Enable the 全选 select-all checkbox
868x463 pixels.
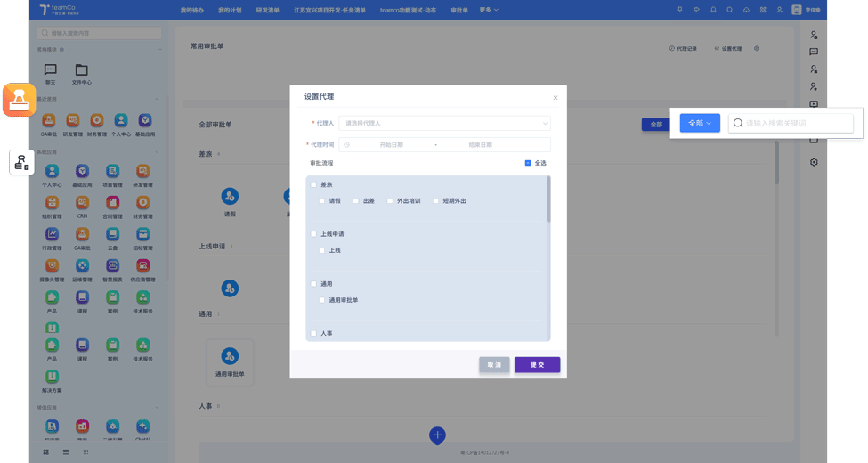point(528,163)
